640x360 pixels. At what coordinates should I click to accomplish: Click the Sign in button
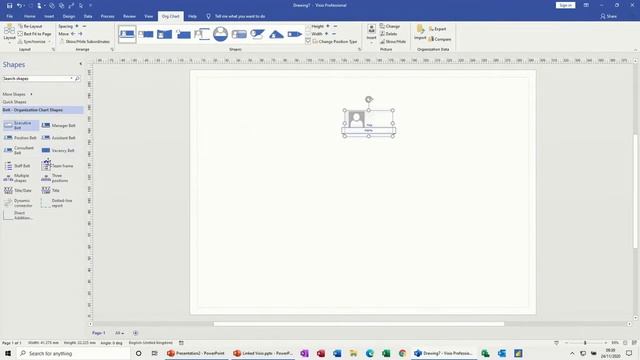[565, 5]
